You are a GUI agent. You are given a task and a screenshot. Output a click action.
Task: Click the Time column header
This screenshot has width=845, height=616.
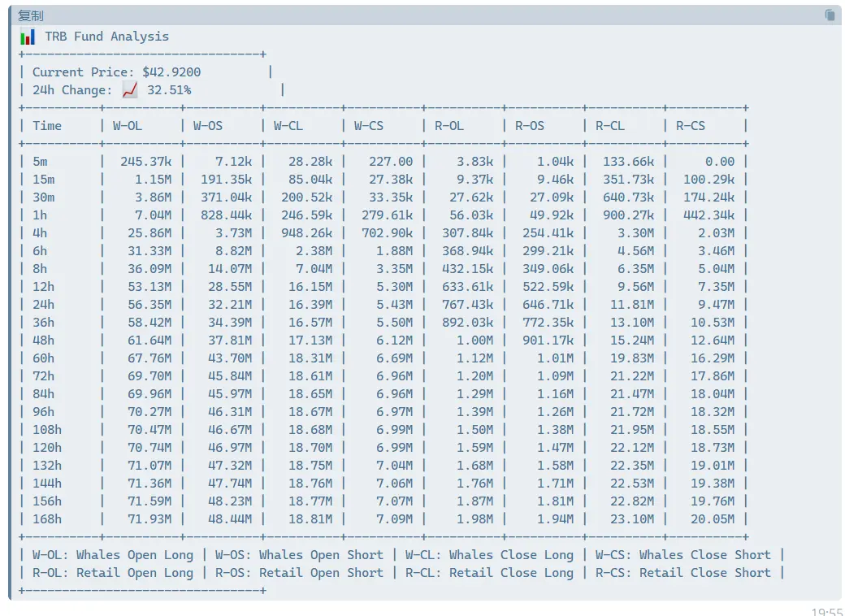coord(47,126)
